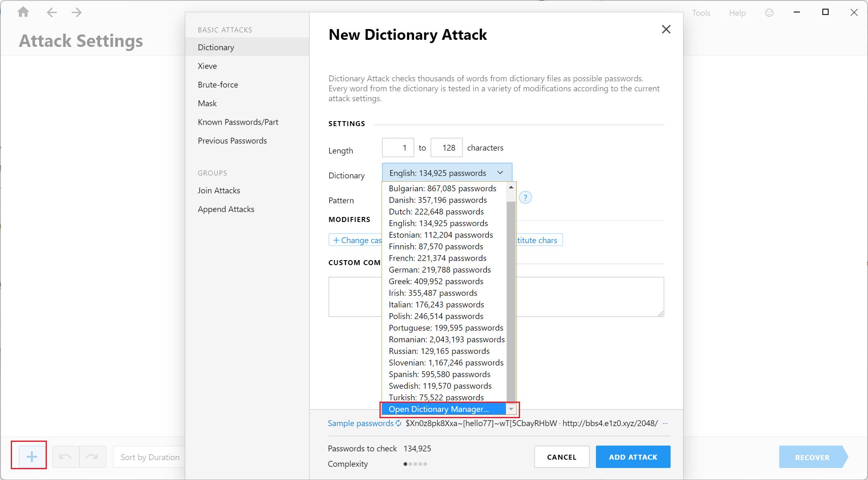Close the New Dictionary Attack dialog
The height and width of the screenshot is (480, 868).
click(666, 29)
